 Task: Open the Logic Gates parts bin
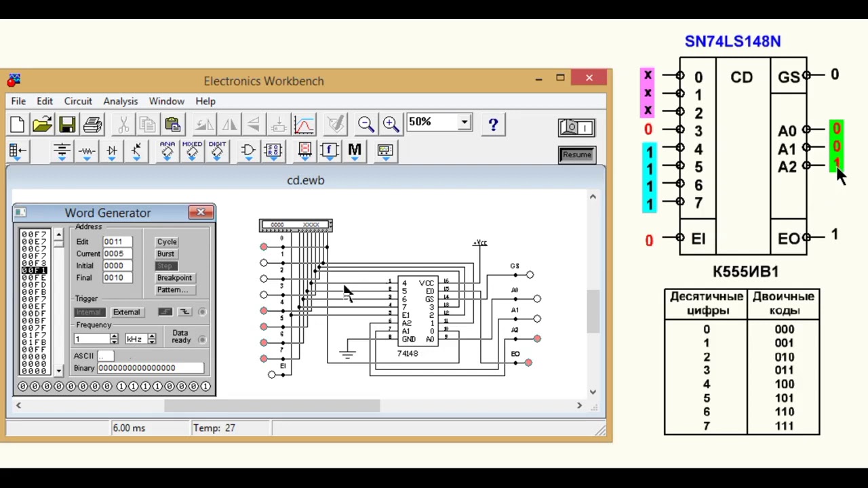click(248, 151)
